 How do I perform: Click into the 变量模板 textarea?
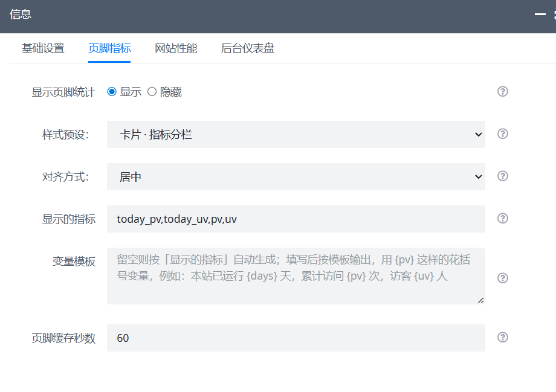296,276
